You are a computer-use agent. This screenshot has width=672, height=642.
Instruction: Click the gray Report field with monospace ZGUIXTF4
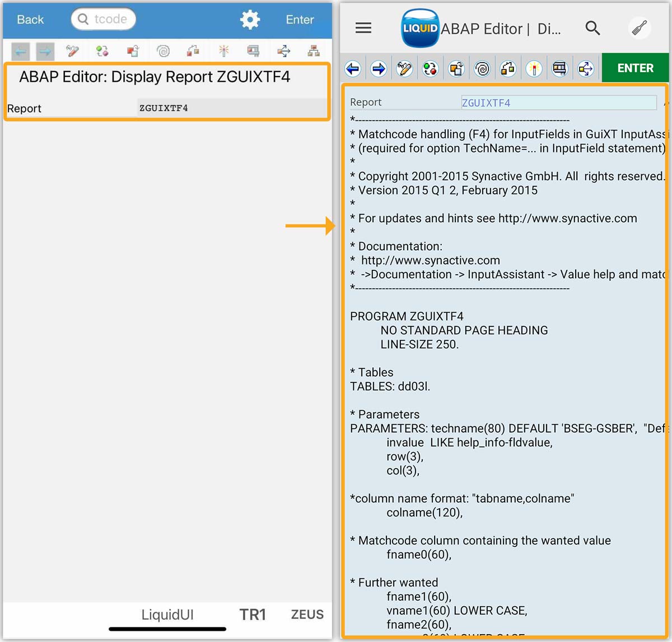click(x=231, y=108)
